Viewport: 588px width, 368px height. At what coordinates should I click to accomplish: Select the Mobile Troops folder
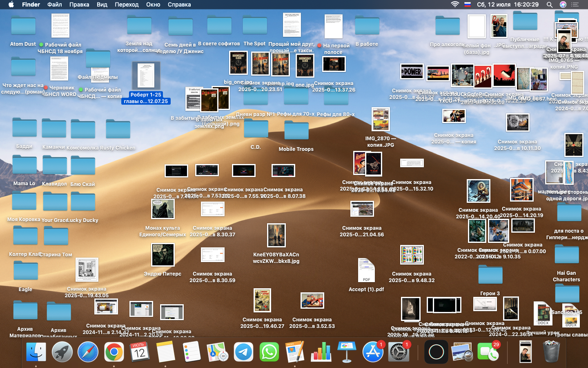[296, 131]
